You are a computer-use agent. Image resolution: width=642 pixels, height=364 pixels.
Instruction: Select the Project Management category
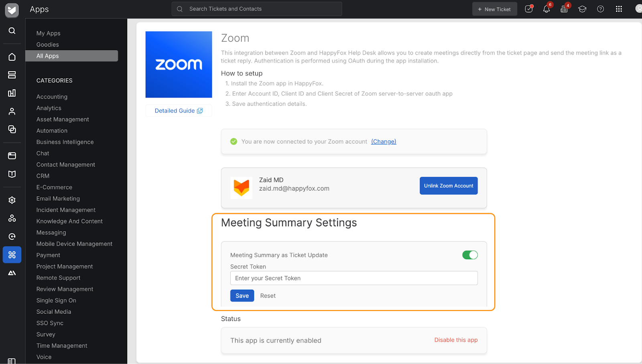pyautogui.click(x=64, y=266)
